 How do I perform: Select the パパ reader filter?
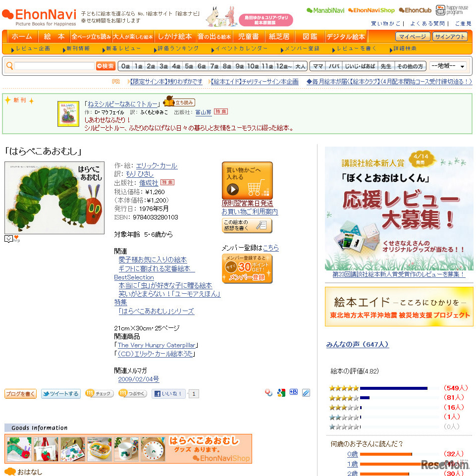pyautogui.click(x=334, y=66)
